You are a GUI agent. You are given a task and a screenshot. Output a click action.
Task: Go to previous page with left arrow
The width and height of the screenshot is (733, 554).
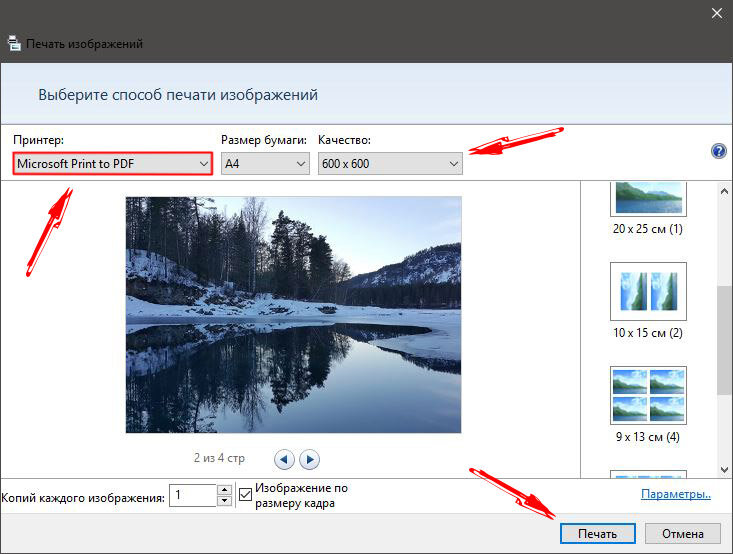[x=284, y=459]
